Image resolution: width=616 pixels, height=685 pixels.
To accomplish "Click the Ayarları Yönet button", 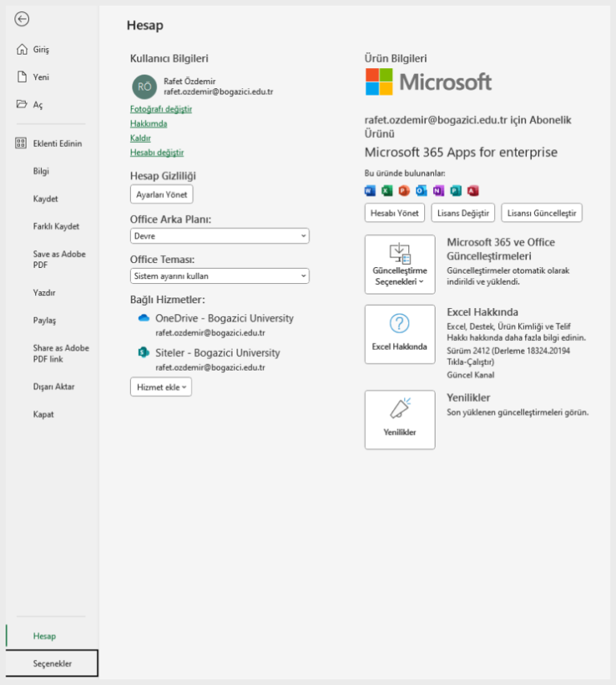I will point(162,194).
